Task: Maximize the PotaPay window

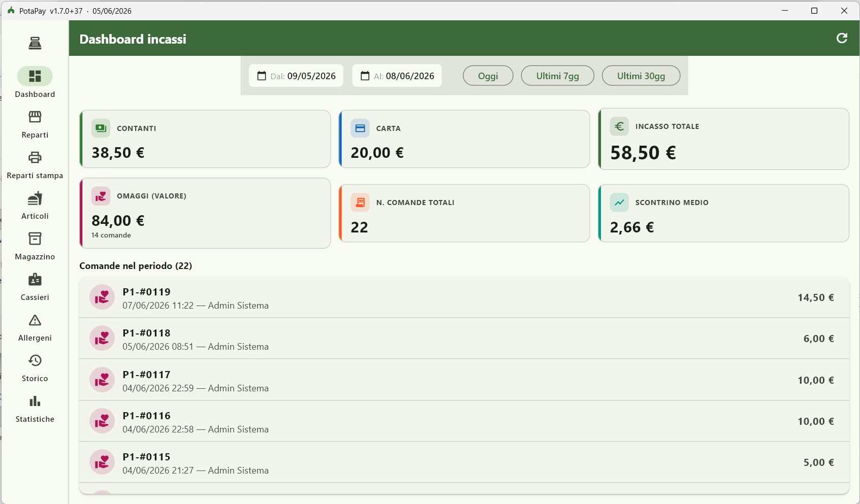Action: [814, 11]
